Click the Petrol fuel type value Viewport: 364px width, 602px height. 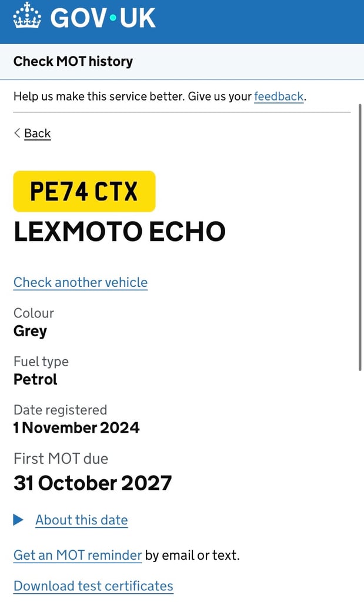point(35,379)
